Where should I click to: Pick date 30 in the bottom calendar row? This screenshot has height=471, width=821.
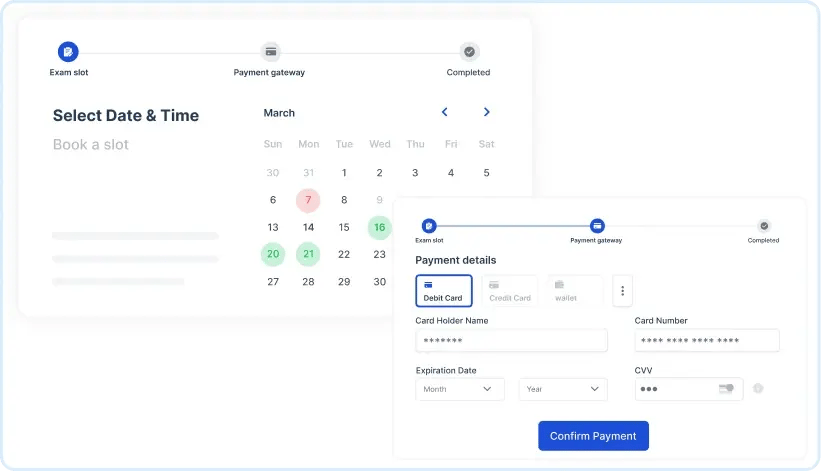pyautogui.click(x=380, y=282)
